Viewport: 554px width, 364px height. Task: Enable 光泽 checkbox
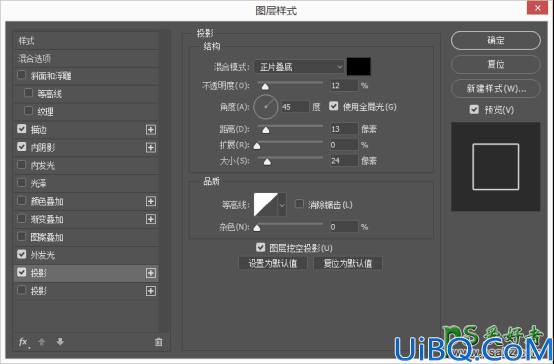click(22, 182)
